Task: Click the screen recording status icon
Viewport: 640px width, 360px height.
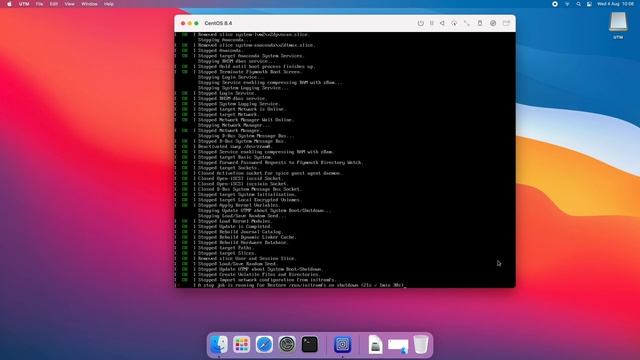Action: [555, 4]
